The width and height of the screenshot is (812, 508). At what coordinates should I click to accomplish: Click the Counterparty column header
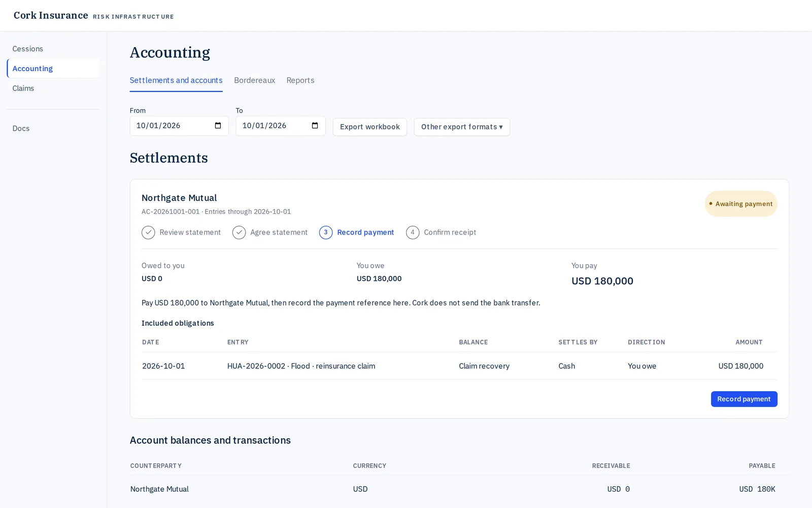(x=156, y=466)
